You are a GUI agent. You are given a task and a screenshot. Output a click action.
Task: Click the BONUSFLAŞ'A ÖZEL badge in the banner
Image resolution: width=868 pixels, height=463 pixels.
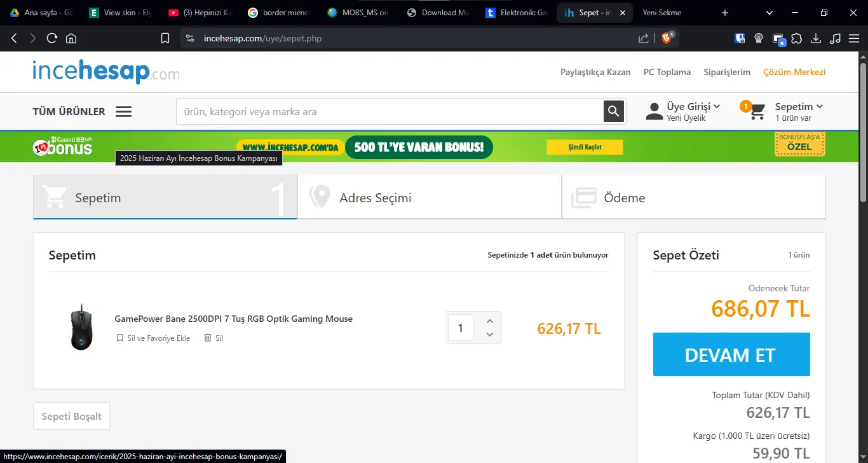click(x=800, y=144)
